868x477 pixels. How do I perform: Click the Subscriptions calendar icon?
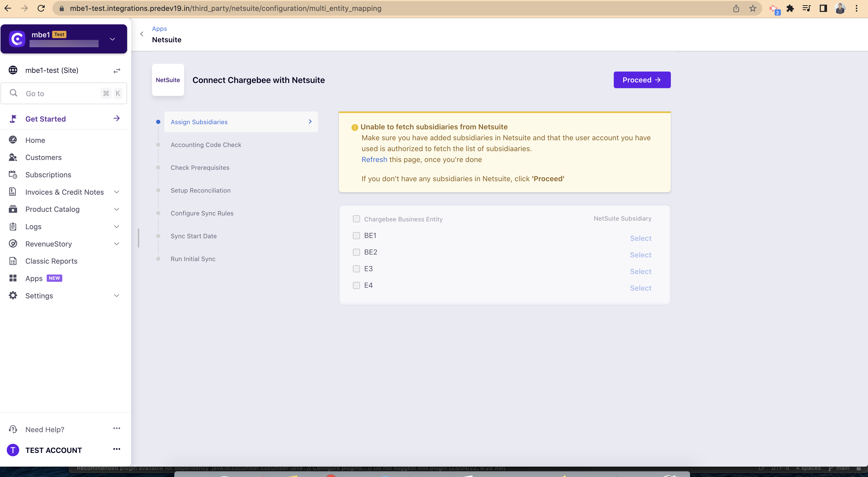tap(13, 174)
